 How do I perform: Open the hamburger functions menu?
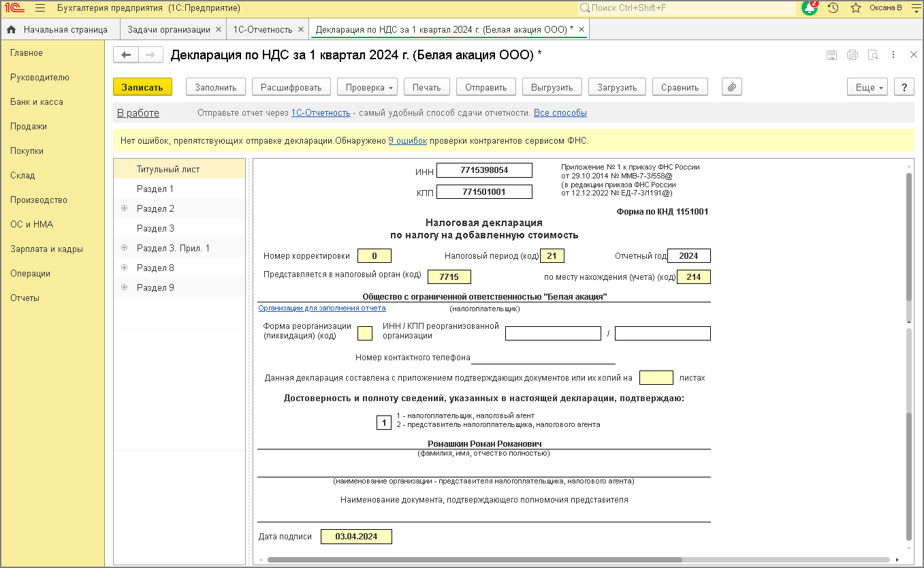pos(39,8)
